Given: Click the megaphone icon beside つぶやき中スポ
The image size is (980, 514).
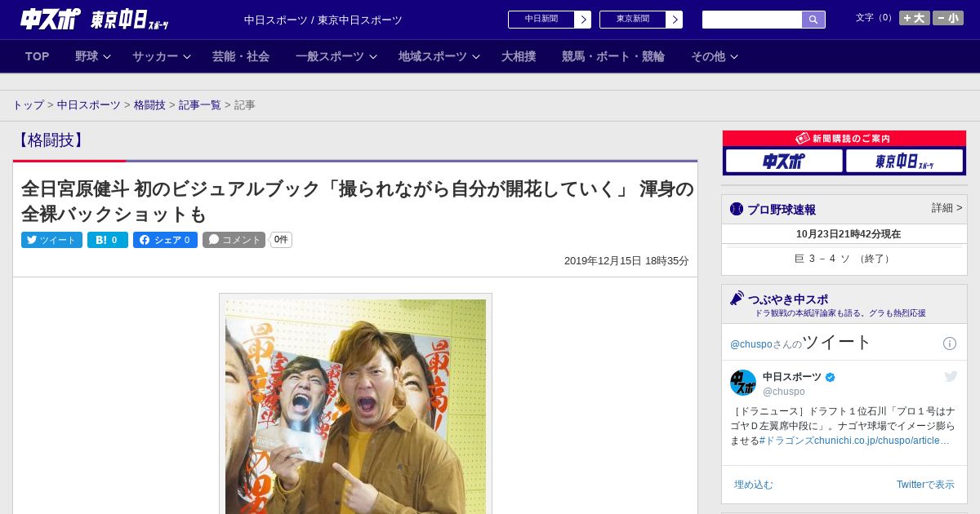Looking at the screenshot, I should point(737,298).
